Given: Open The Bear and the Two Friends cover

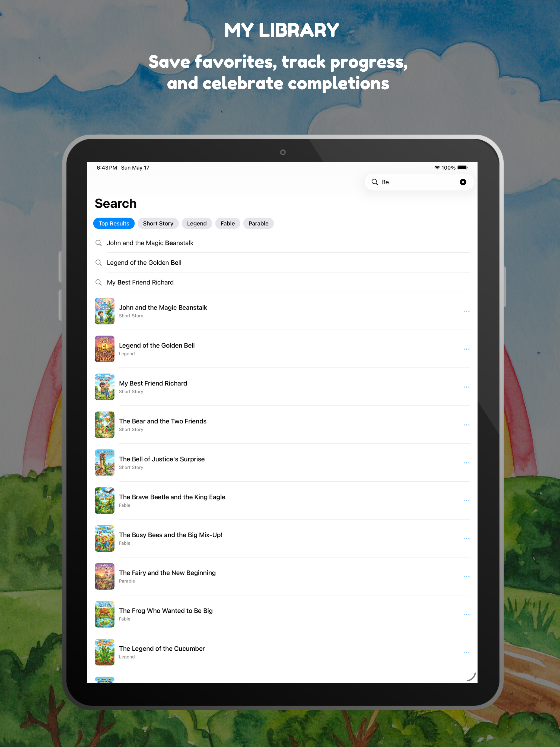Looking at the screenshot, I should pyautogui.click(x=104, y=425).
